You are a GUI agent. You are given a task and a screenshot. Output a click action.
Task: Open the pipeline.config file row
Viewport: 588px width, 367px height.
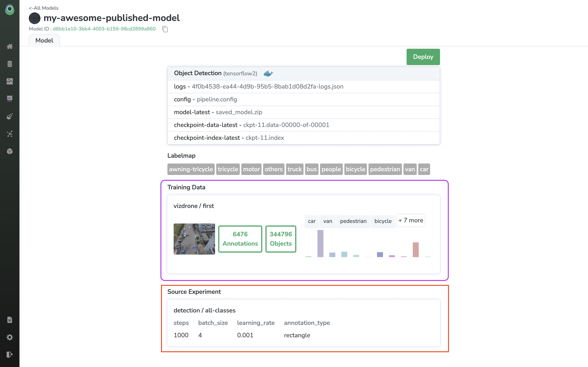217,99
